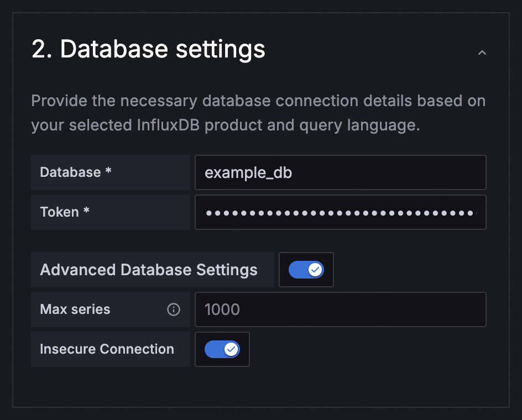Click inside the Database input field

(341, 172)
